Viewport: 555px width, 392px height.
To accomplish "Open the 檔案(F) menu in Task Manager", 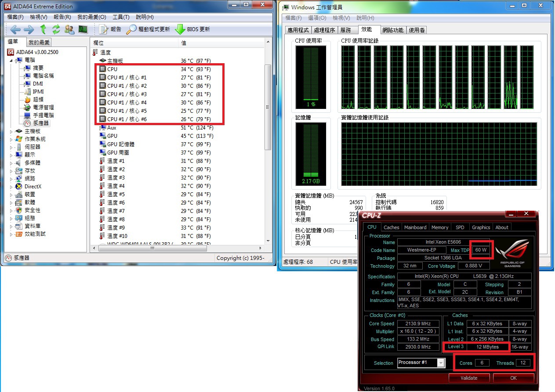I will pos(294,18).
